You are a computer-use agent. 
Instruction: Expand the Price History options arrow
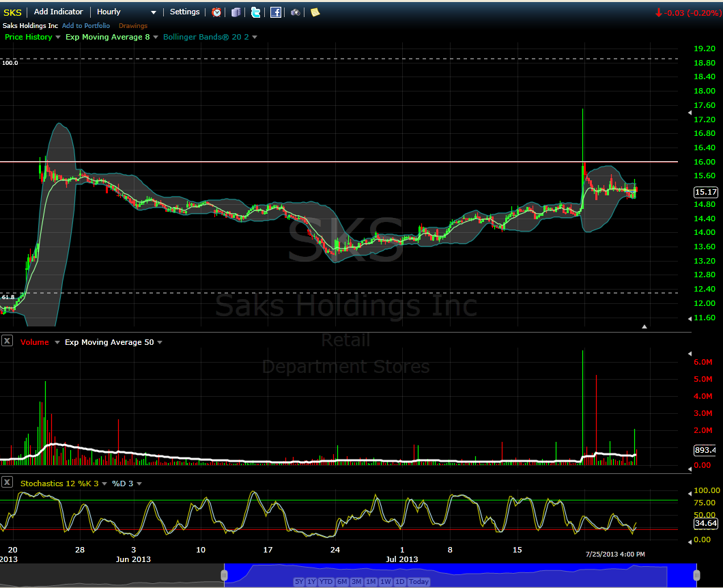pyautogui.click(x=58, y=38)
